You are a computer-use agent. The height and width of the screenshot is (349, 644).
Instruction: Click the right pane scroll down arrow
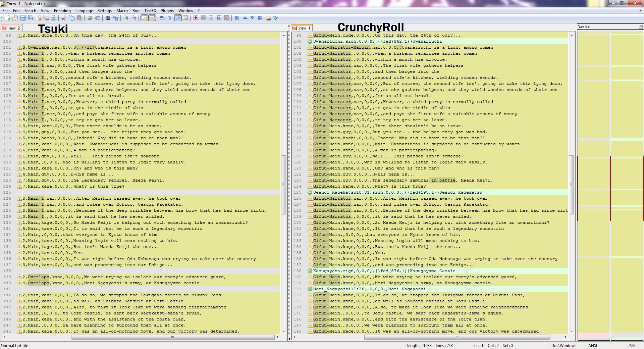tap(572, 332)
